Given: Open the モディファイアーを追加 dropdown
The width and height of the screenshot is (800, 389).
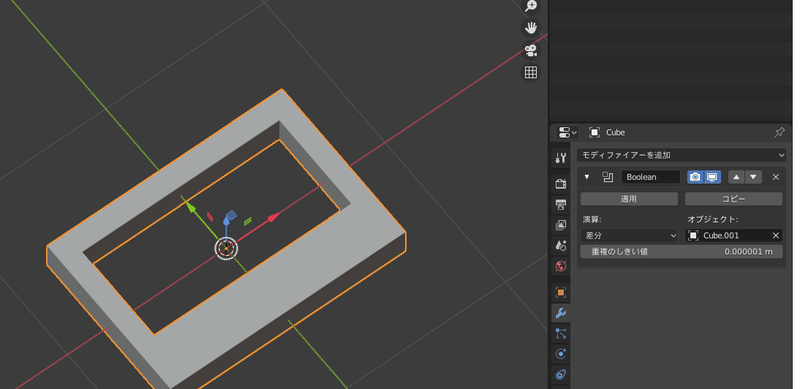Looking at the screenshot, I should coord(681,155).
